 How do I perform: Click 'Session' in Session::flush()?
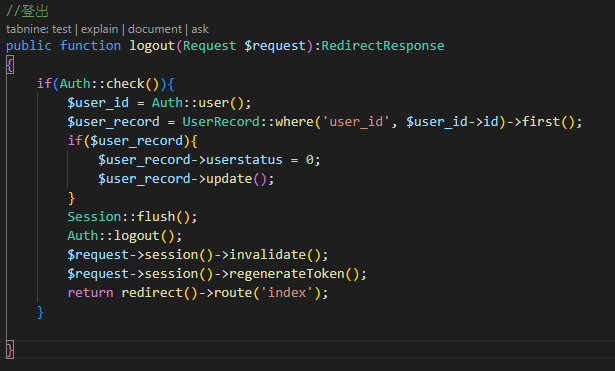click(x=94, y=217)
